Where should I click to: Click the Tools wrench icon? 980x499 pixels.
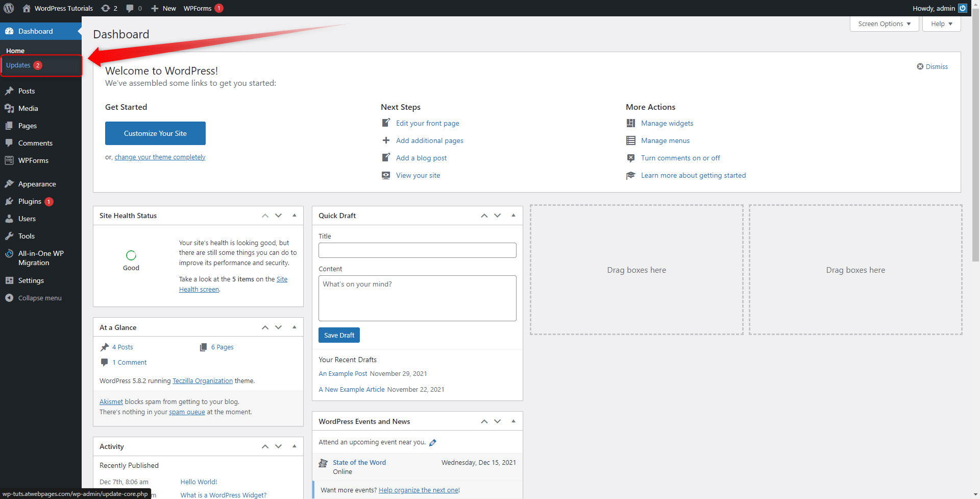pos(9,236)
